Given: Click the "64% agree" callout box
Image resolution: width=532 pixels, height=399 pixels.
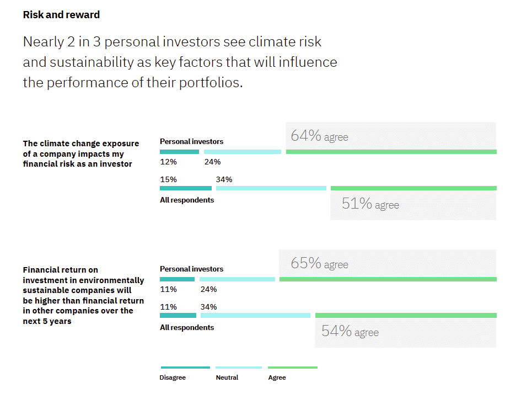Looking at the screenshot, I should point(391,136).
